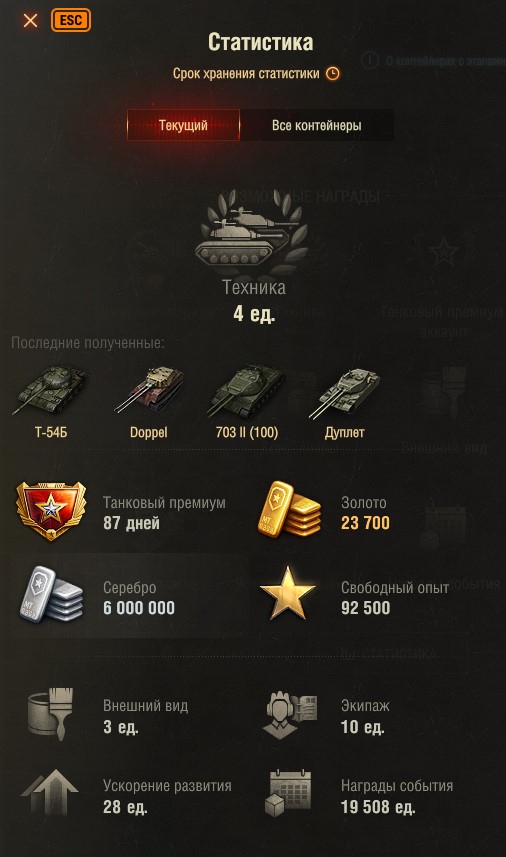The height and width of the screenshot is (857, 506).
Task: Click the Свободный опыт gold star icon
Action: [288, 594]
